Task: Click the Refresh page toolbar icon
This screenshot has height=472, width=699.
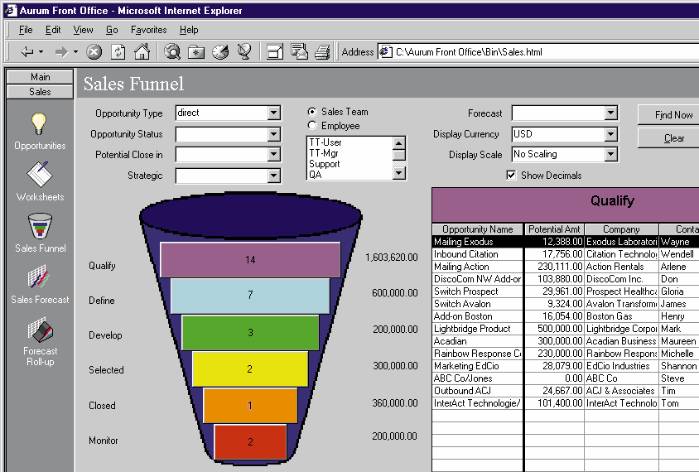Action: 118,52
